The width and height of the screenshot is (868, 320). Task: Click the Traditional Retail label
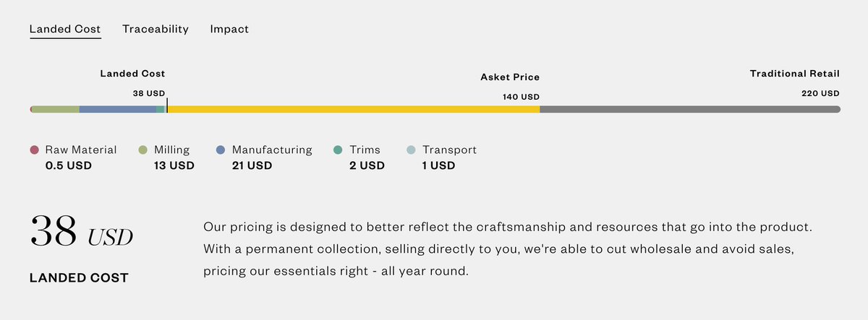point(794,74)
